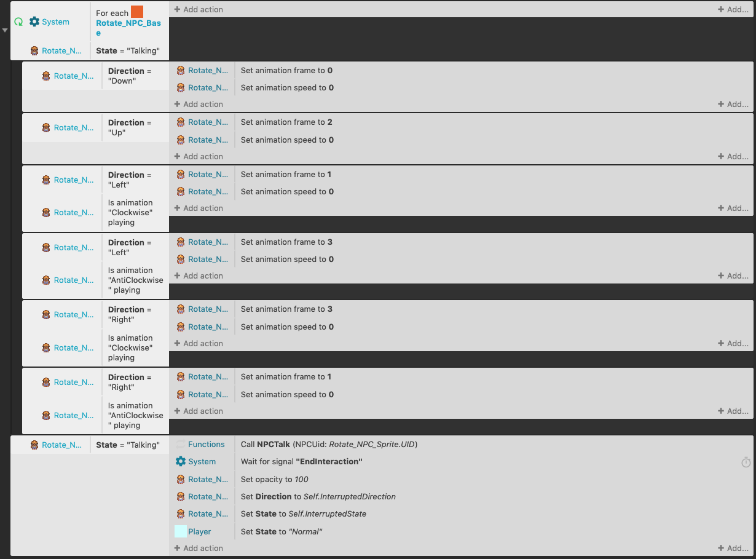Viewport: 756px width, 559px height.
Task: Select Set Direction to Self.InterruptedDirection action
Action: [318, 496]
